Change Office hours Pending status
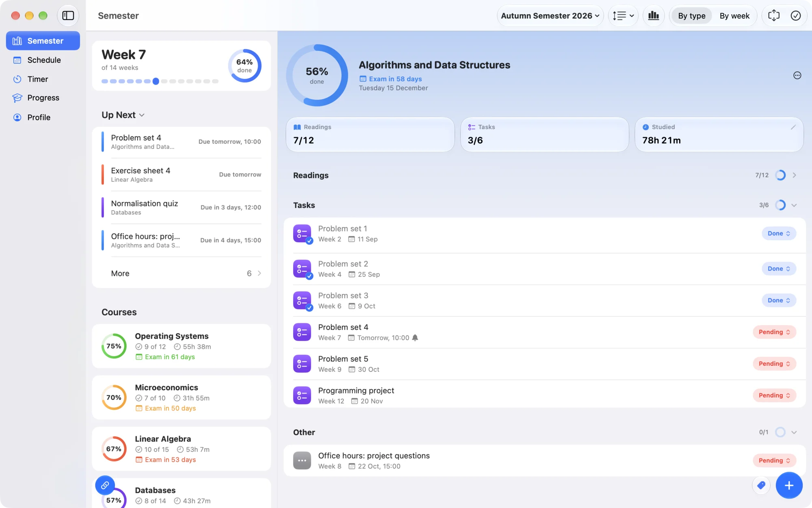812x508 pixels. pyautogui.click(x=774, y=460)
